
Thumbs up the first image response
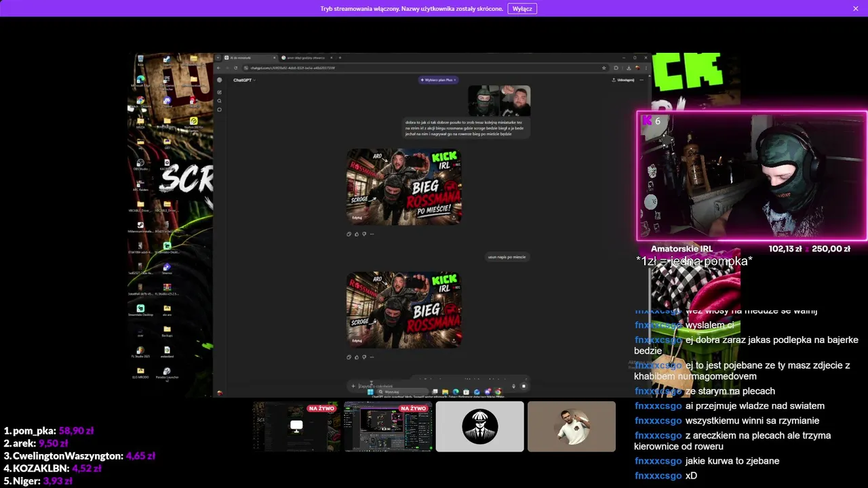click(357, 234)
